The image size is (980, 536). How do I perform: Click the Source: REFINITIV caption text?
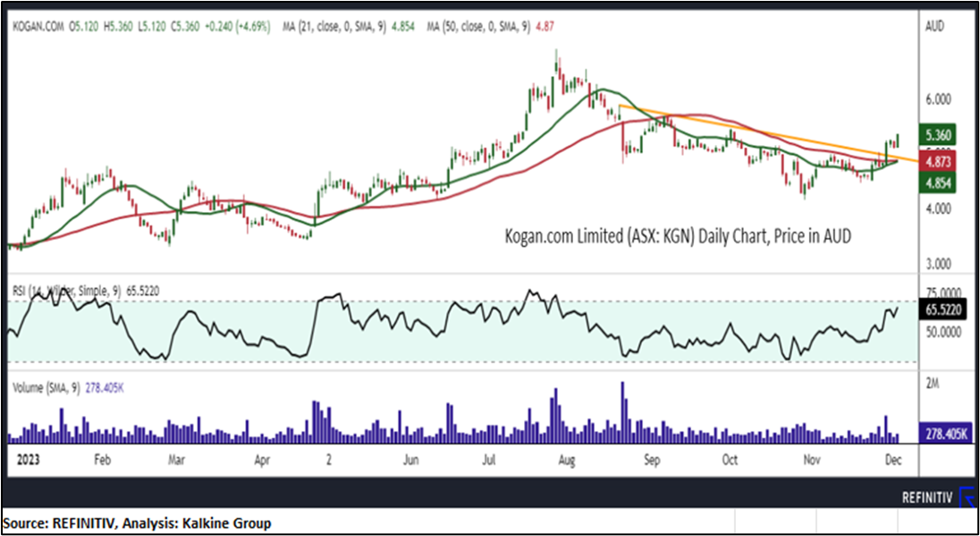[x=138, y=523]
